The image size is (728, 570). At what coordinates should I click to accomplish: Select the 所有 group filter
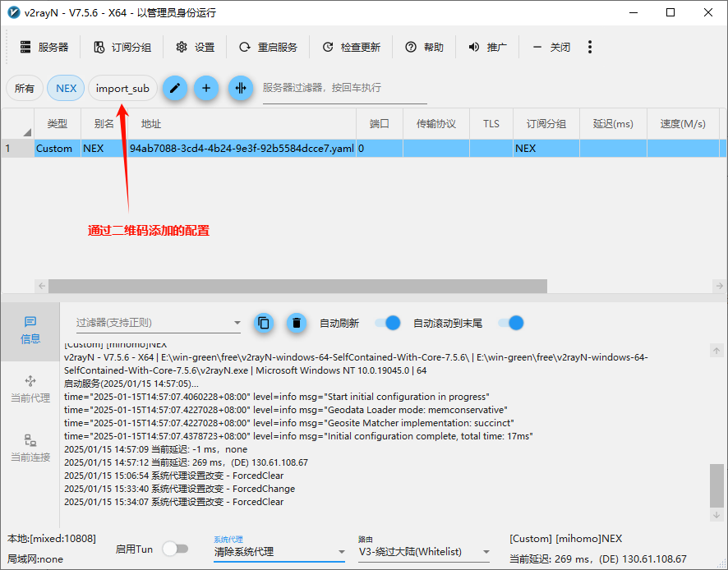[x=25, y=88]
